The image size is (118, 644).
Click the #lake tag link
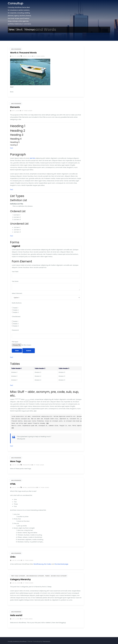click(30, 56)
